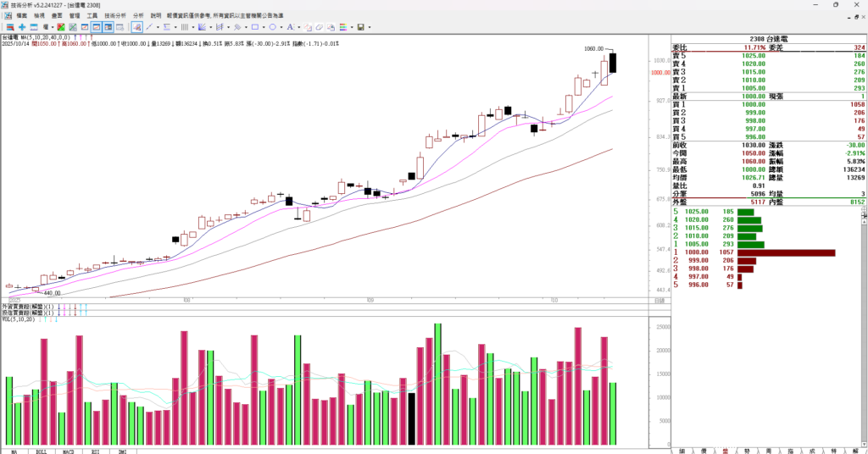This screenshot has height=454, width=868.
Task: Click the BOLL indicator tab
Action: (40, 451)
